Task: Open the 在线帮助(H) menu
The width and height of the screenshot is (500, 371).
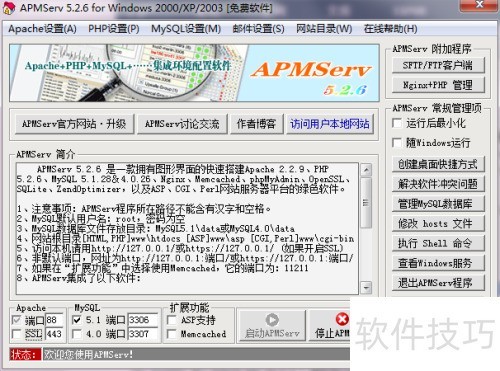Action: coord(390,29)
